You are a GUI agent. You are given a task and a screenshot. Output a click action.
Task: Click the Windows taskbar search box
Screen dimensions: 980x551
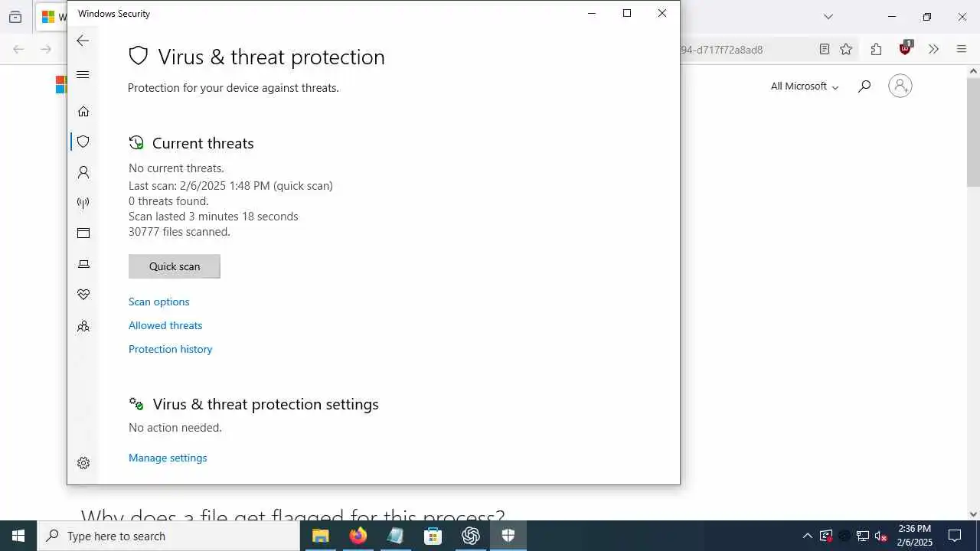click(168, 536)
